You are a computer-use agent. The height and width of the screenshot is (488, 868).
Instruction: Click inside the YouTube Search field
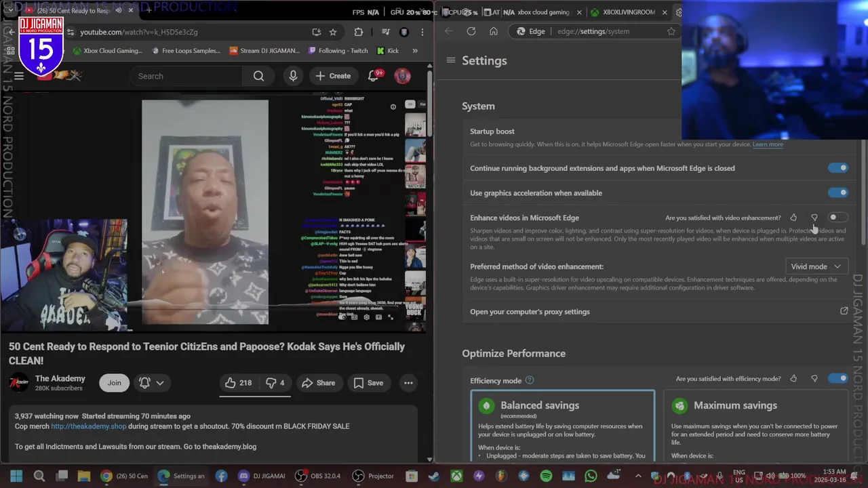tap(186, 76)
